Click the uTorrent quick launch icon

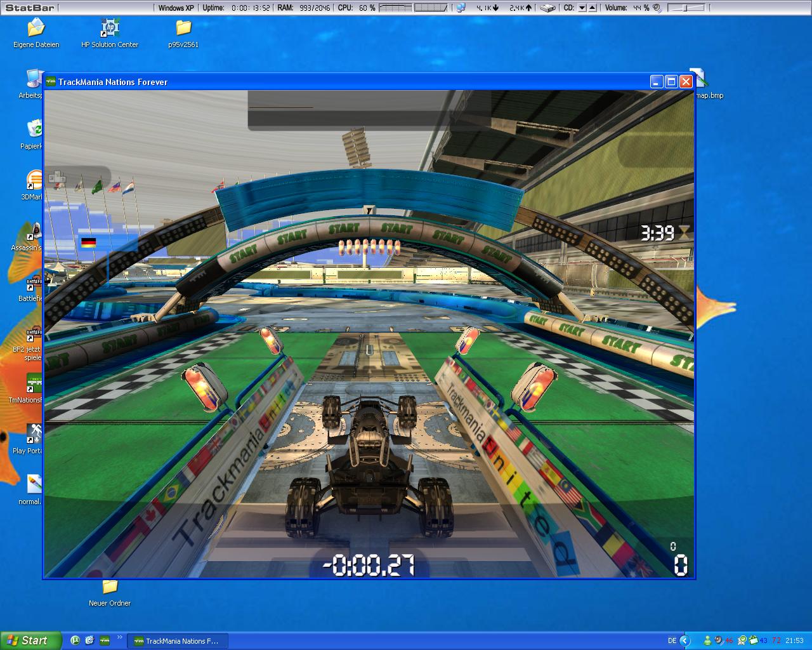(75, 640)
